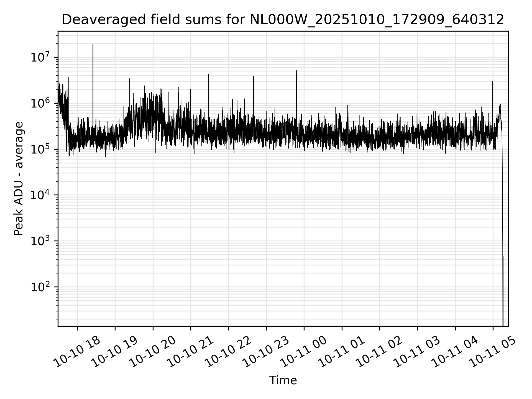532x399 pixels.
Task: Click the '10-10 20' x-axis tick label
Action: click(152, 352)
